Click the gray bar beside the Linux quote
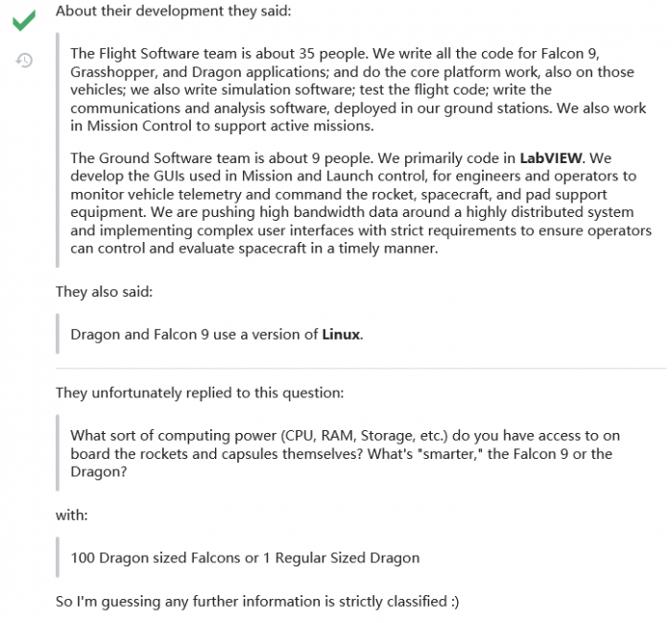The image size is (672, 623). coord(58,334)
